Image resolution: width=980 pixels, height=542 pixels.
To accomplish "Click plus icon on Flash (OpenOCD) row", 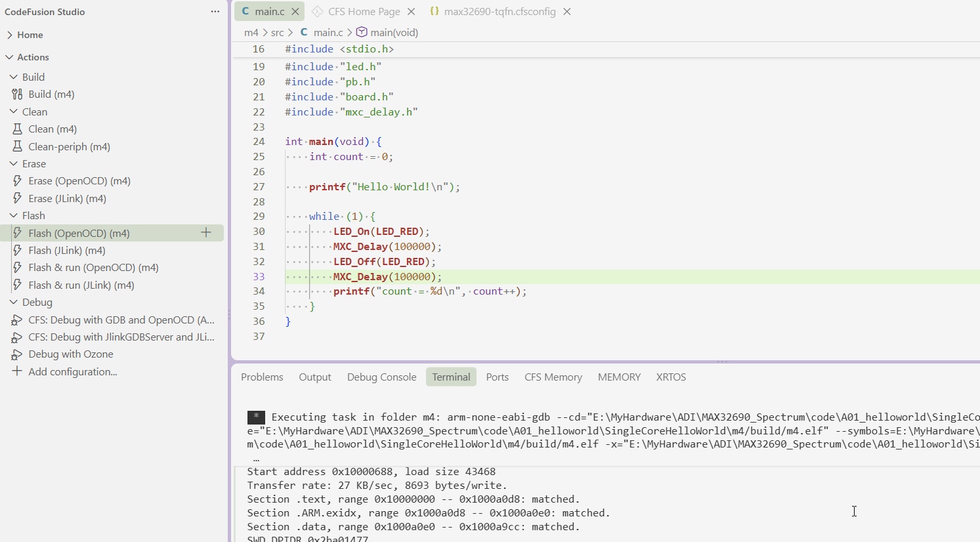I will pos(206,232).
